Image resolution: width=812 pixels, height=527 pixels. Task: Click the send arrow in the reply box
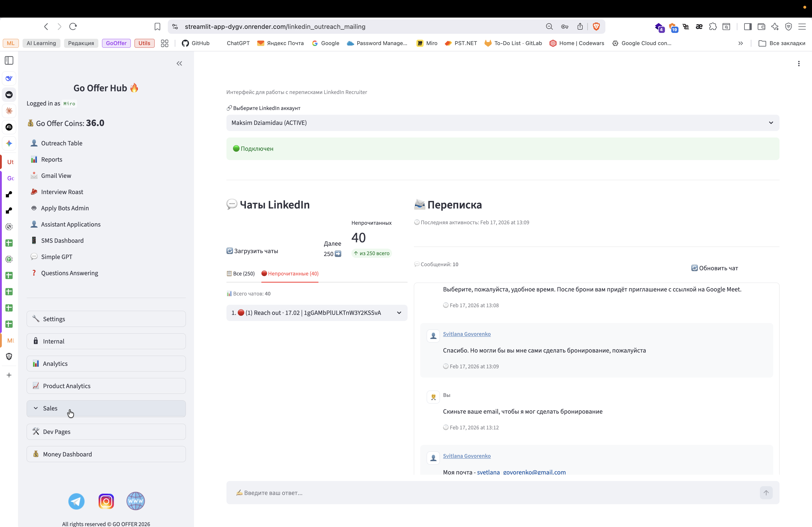tap(766, 493)
